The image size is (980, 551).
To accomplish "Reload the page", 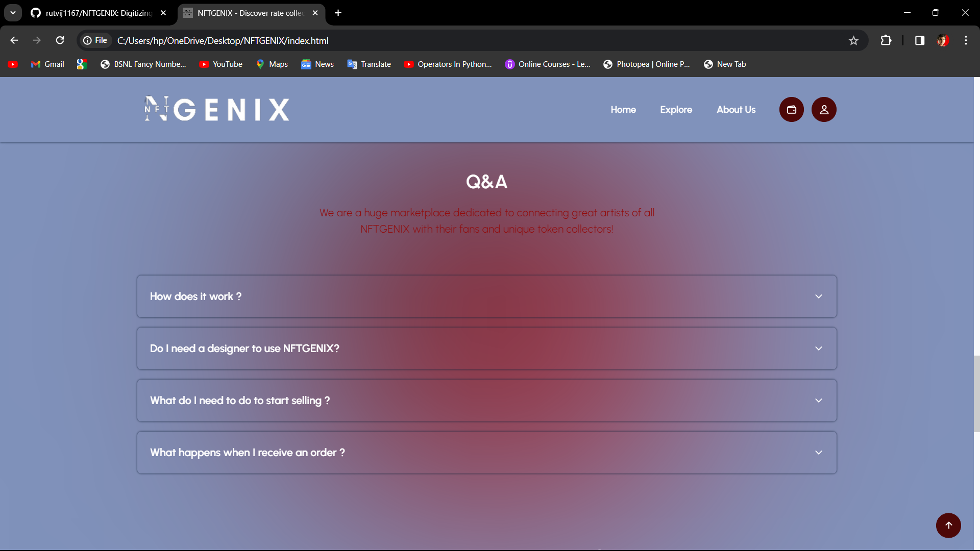I will coord(60,41).
